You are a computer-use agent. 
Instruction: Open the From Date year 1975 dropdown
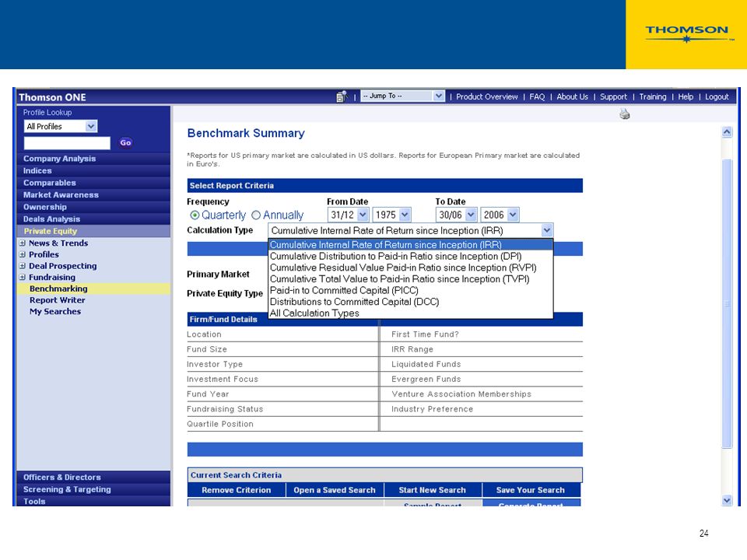(x=391, y=215)
